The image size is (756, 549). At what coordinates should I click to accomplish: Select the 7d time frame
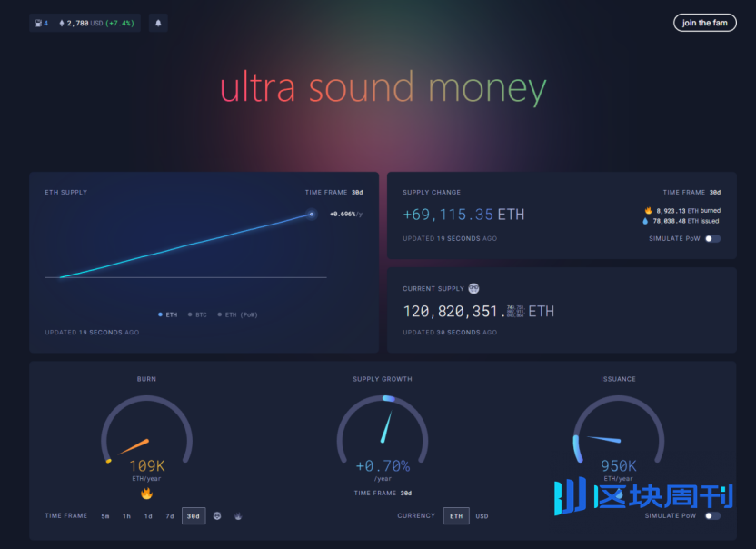(x=170, y=515)
